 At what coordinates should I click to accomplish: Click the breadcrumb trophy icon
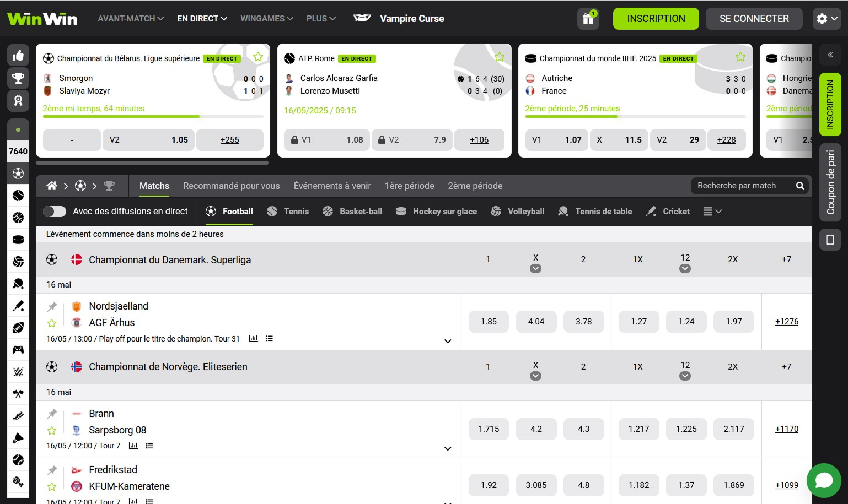point(109,186)
